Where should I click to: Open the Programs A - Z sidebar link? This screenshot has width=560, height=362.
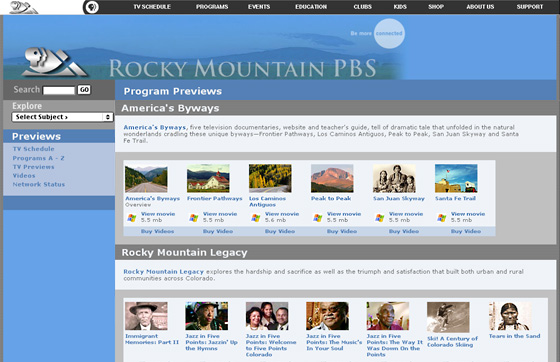coord(39,158)
